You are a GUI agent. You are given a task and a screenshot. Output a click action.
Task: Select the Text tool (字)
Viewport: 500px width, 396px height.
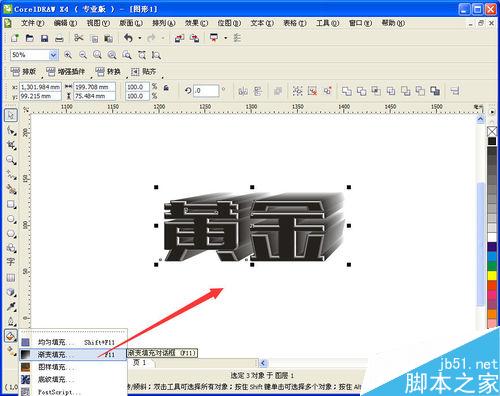click(11, 262)
